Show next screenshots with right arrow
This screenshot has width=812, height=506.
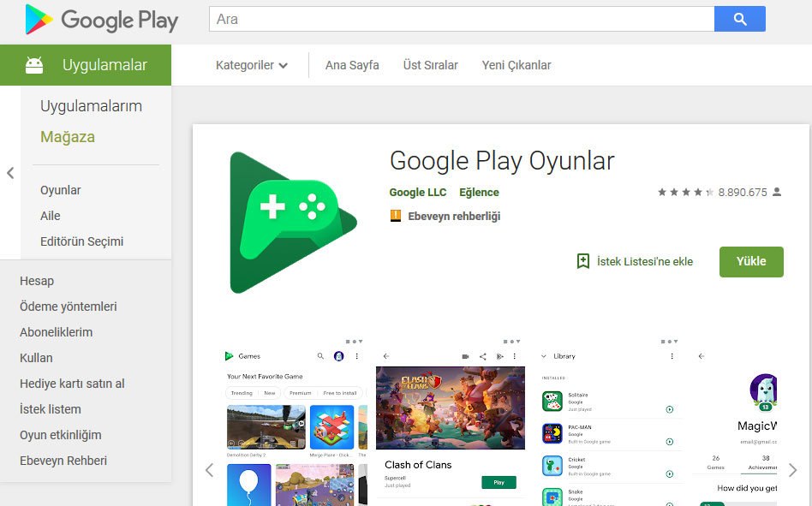792,470
